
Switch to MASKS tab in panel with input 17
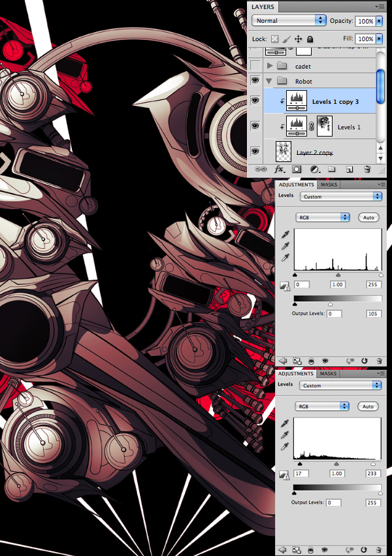coord(328,373)
